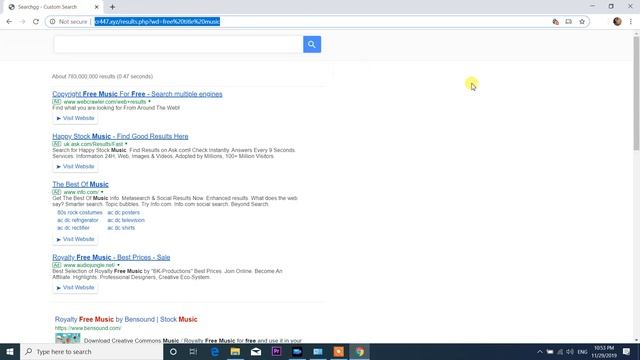The image size is (640, 360).
Task: Click the volume speaker tray icon
Action: (x=570, y=351)
